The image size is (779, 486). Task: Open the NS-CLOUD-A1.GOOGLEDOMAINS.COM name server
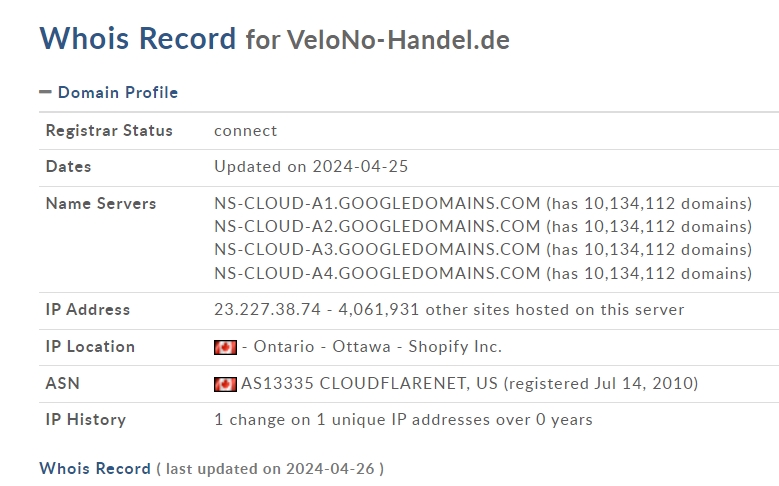click(377, 203)
